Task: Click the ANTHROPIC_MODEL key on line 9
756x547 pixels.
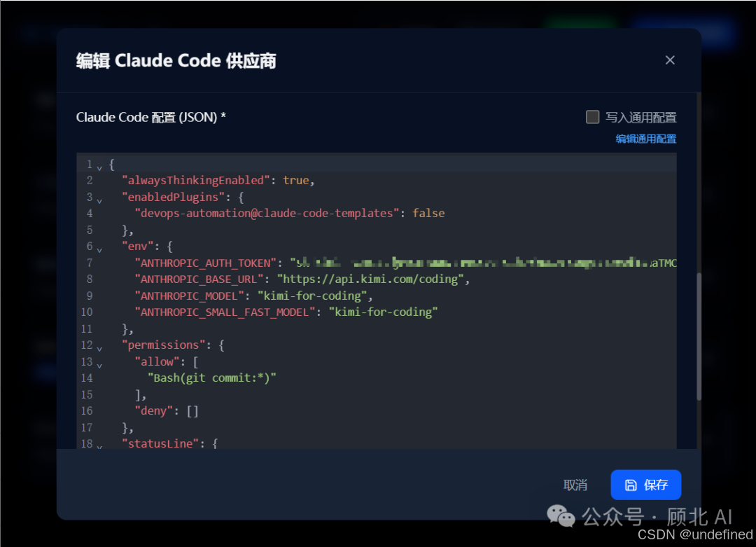Action: [190, 296]
